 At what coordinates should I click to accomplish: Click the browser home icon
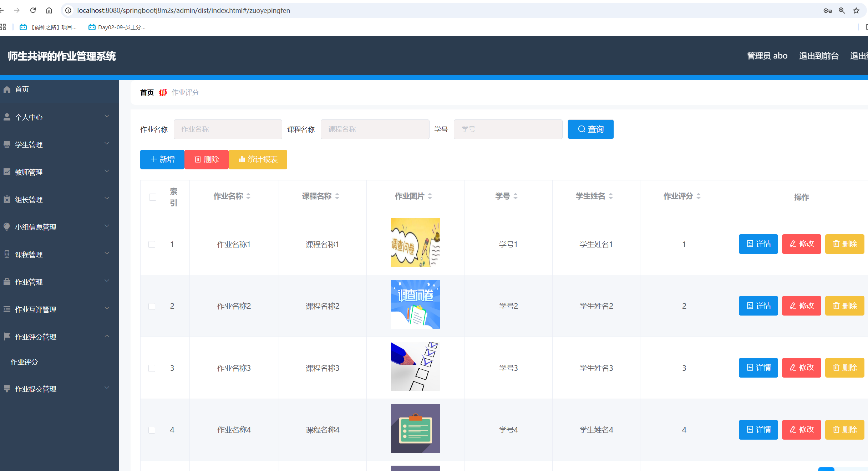49,10
